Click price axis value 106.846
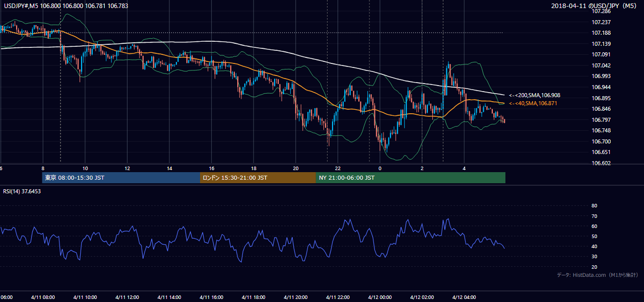644x302 pixels. (x=601, y=109)
